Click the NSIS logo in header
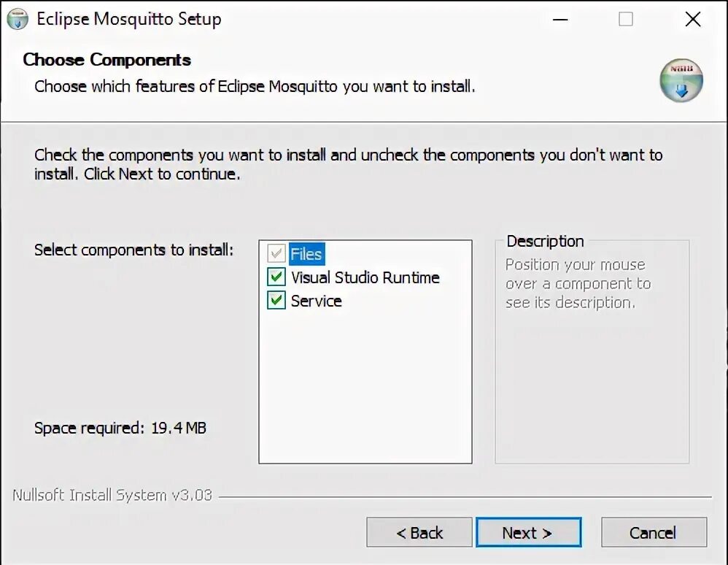This screenshot has height=565, width=728. click(x=681, y=80)
